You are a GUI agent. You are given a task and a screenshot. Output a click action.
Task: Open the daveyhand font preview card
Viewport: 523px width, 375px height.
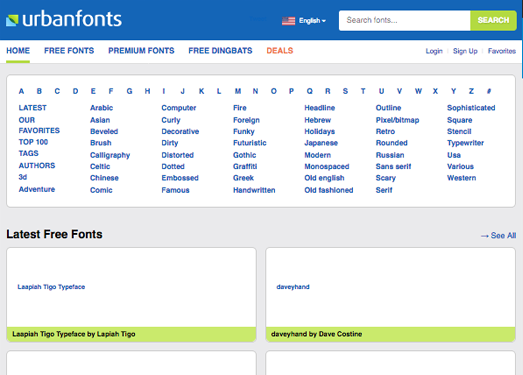coord(391,295)
